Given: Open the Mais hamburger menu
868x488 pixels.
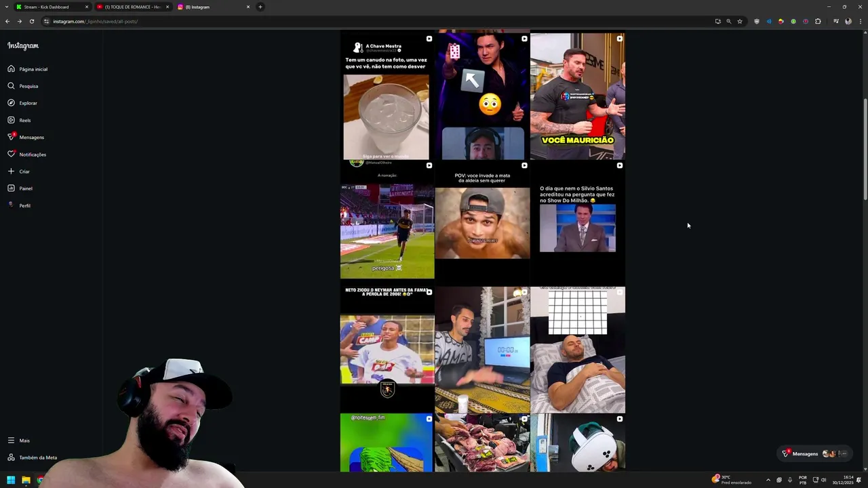Looking at the screenshot, I should coord(11,441).
